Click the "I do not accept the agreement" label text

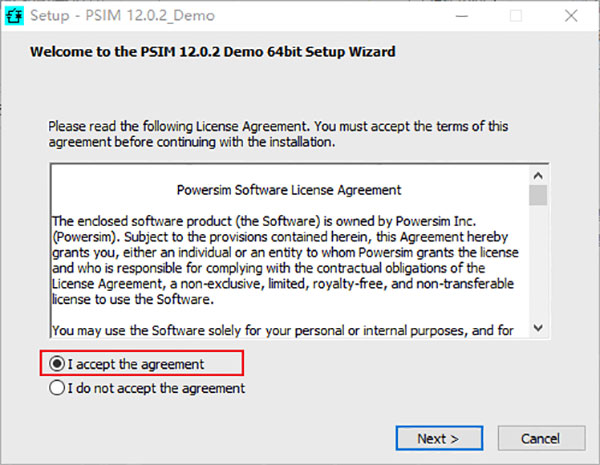click(x=156, y=388)
